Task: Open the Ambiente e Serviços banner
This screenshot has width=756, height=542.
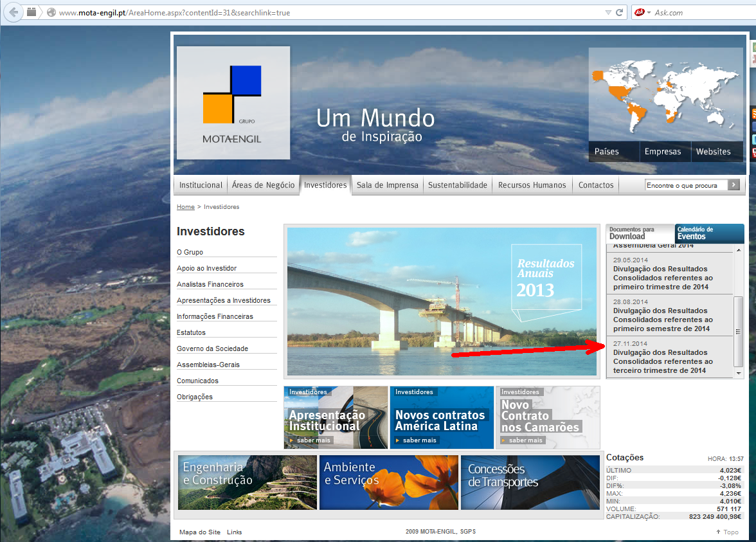Action: coord(388,483)
